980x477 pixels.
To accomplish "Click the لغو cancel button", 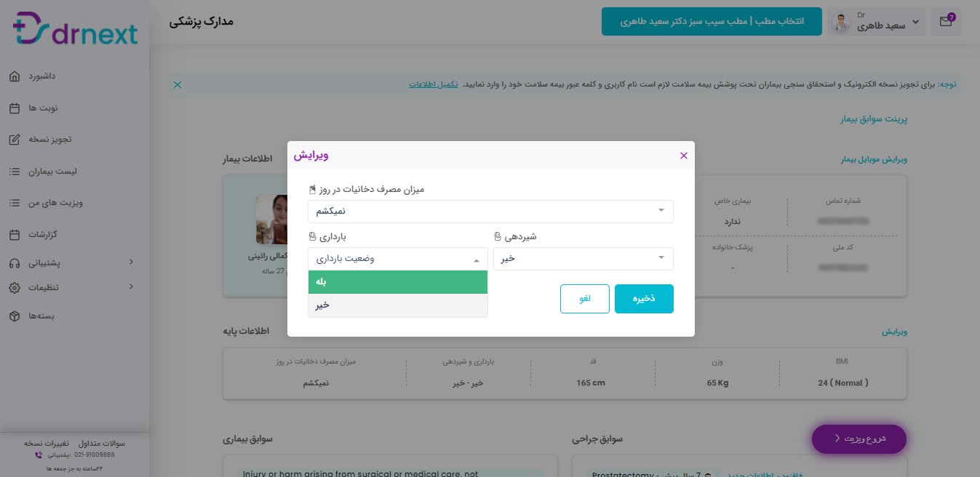I will pos(585,299).
